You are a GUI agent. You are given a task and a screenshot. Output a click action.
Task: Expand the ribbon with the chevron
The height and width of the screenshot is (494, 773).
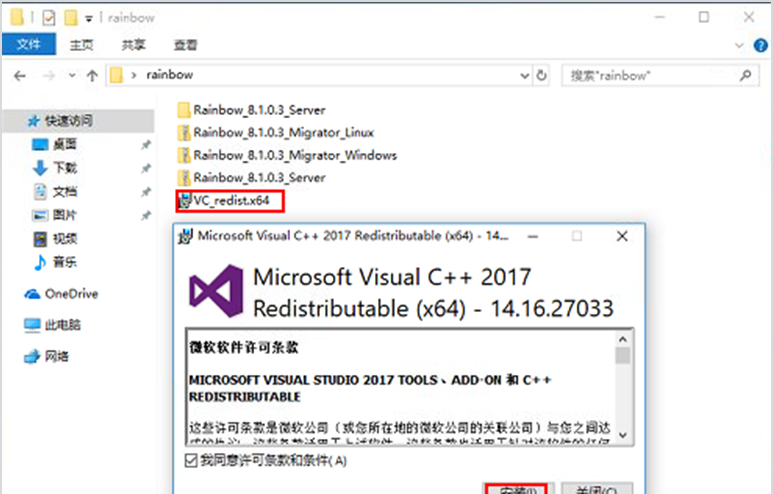(738, 46)
